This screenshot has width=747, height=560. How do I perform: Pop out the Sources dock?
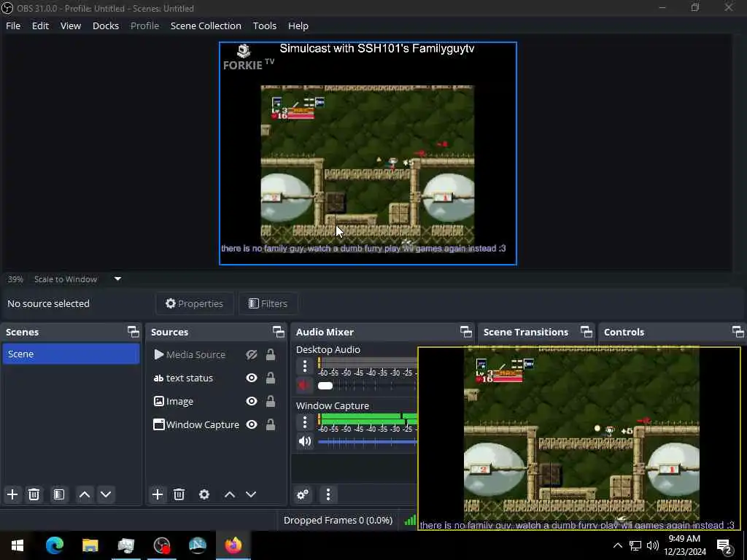point(278,332)
